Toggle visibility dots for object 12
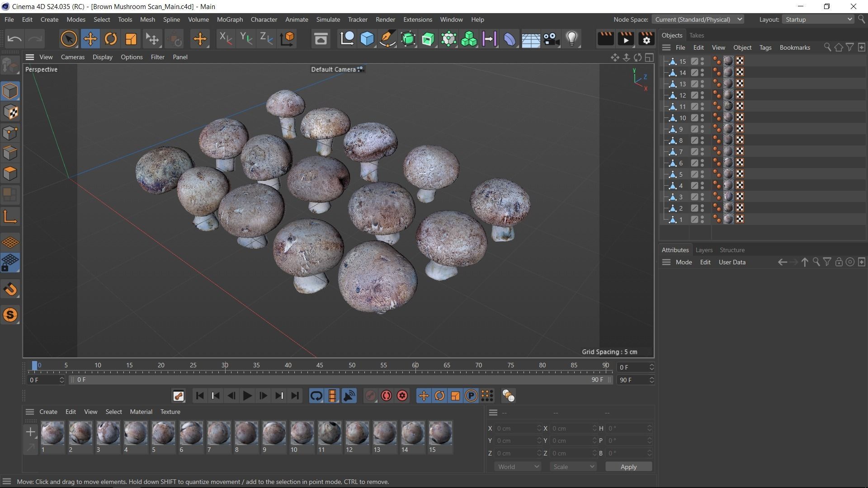This screenshot has width=868, height=488. (702, 95)
